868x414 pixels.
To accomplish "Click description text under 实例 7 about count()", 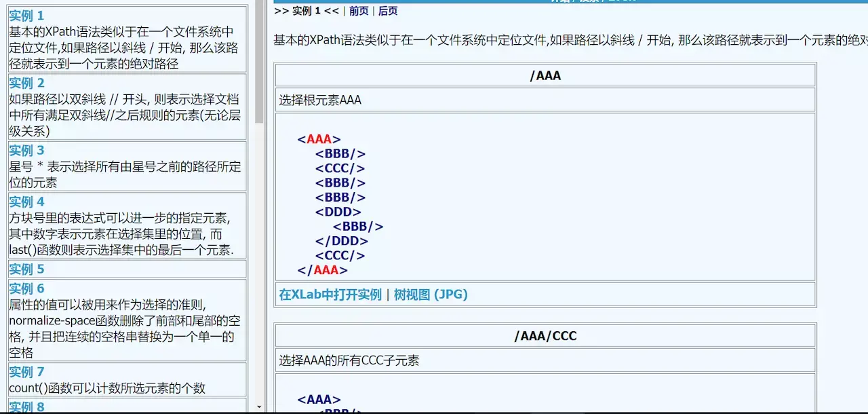I will click(x=107, y=388).
